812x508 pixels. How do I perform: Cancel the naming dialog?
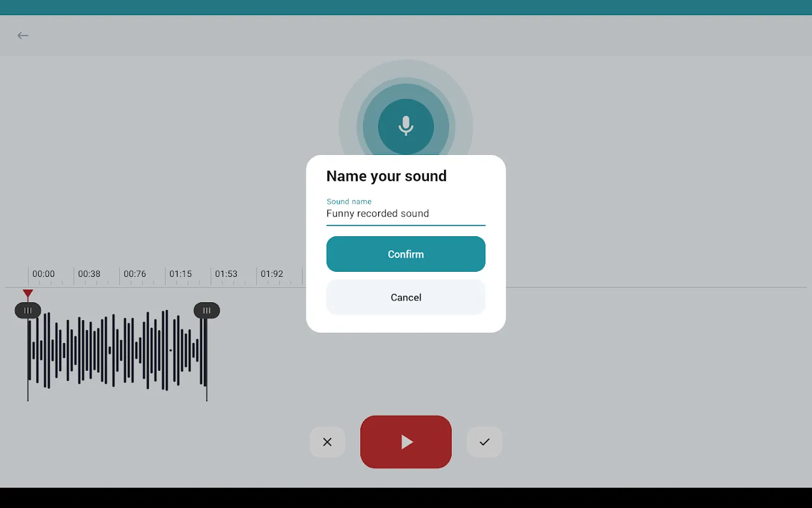pyautogui.click(x=406, y=297)
